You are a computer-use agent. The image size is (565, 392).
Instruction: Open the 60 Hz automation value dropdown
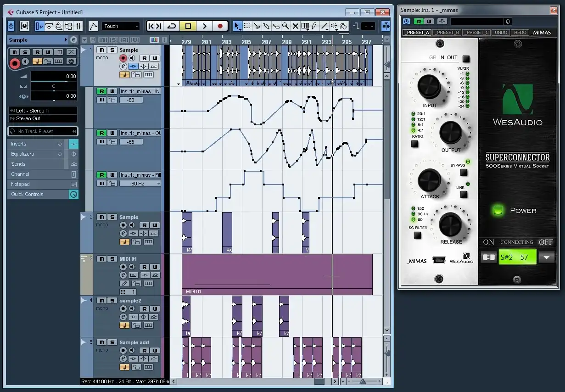pyautogui.click(x=140, y=184)
